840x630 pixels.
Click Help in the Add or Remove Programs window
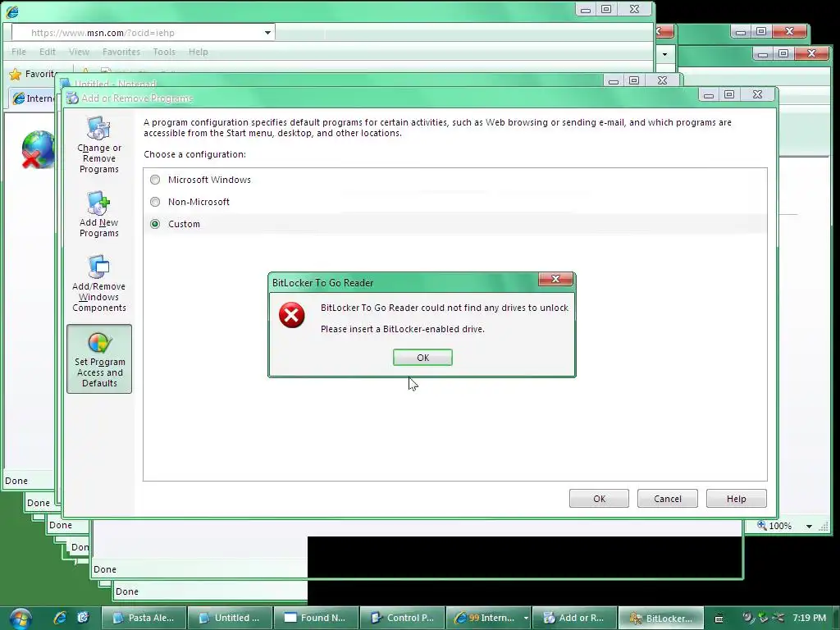(736, 499)
